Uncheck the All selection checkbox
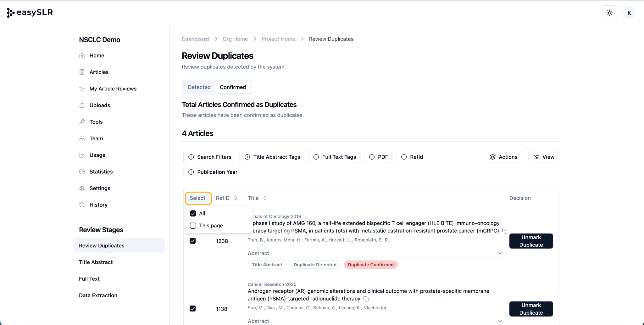The height and width of the screenshot is (325, 644). 193,214
